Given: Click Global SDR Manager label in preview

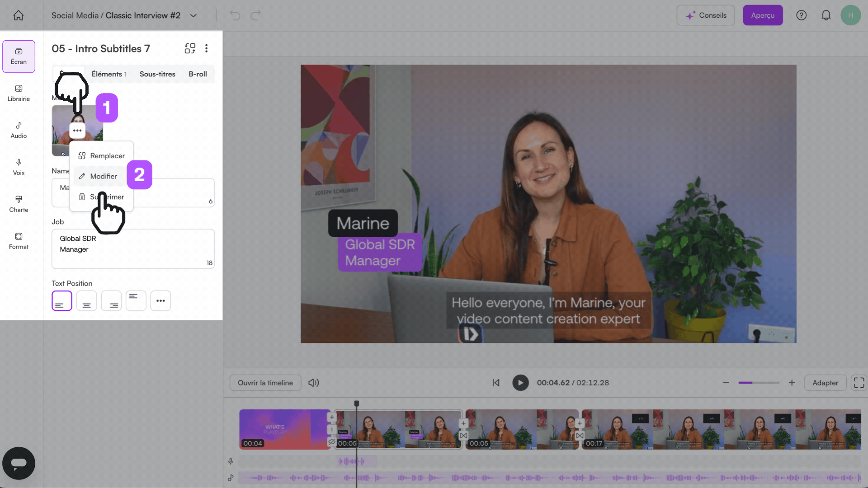Looking at the screenshot, I should [380, 253].
